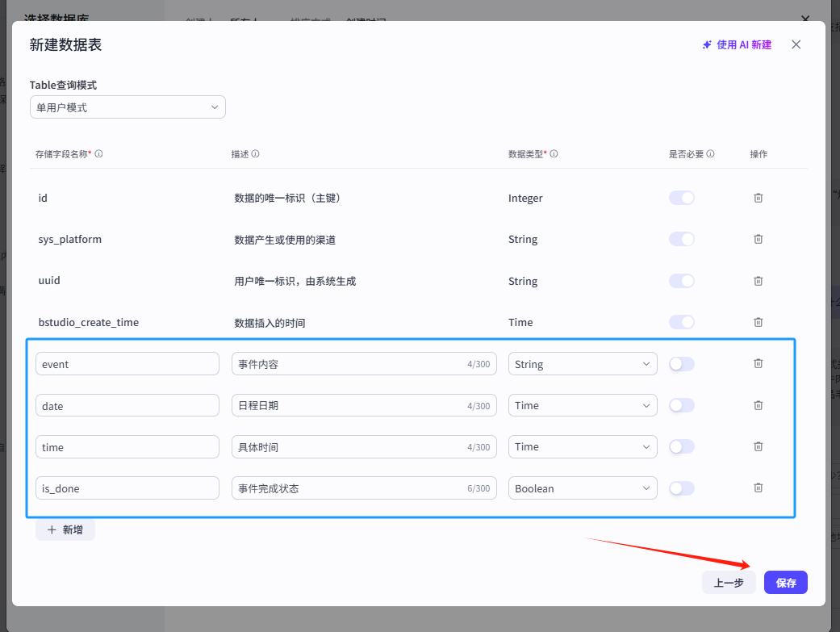Delete the is_done field row
The height and width of the screenshot is (632, 840).
click(758, 488)
